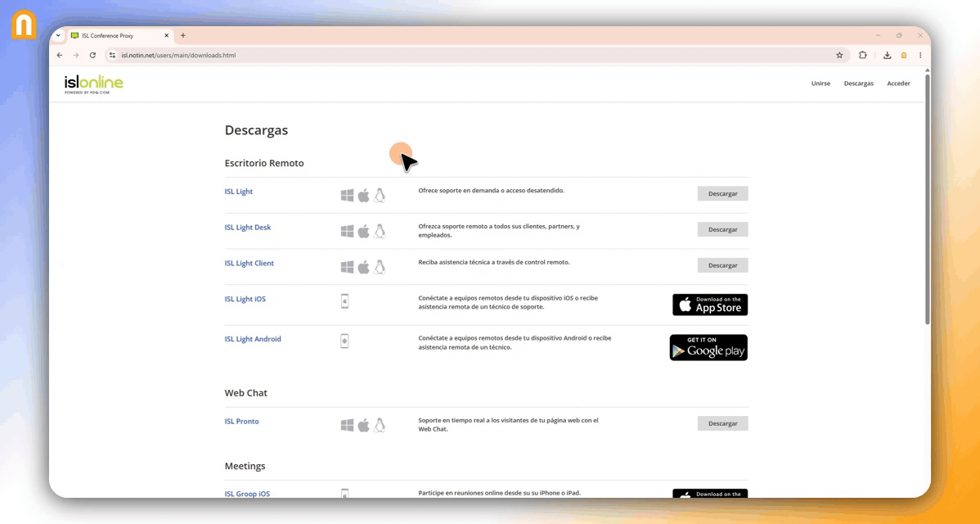
Task: Go back to the previous page
Action: click(x=60, y=55)
